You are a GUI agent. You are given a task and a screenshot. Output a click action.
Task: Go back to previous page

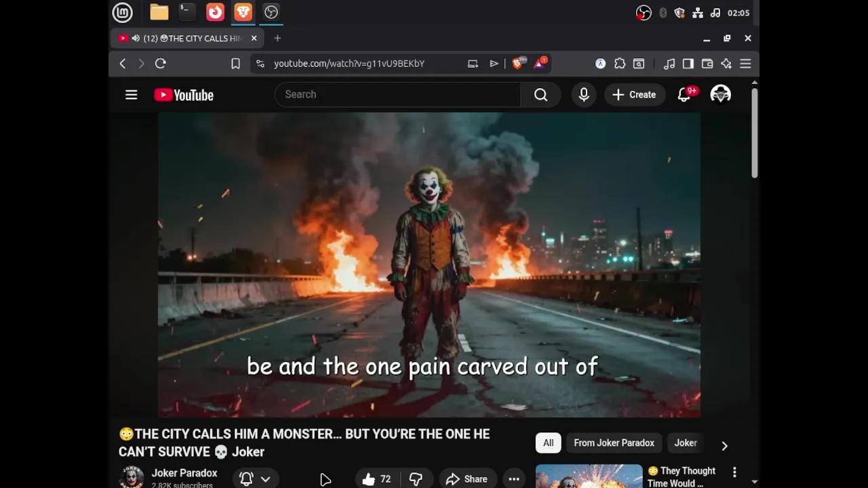[123, 64]
